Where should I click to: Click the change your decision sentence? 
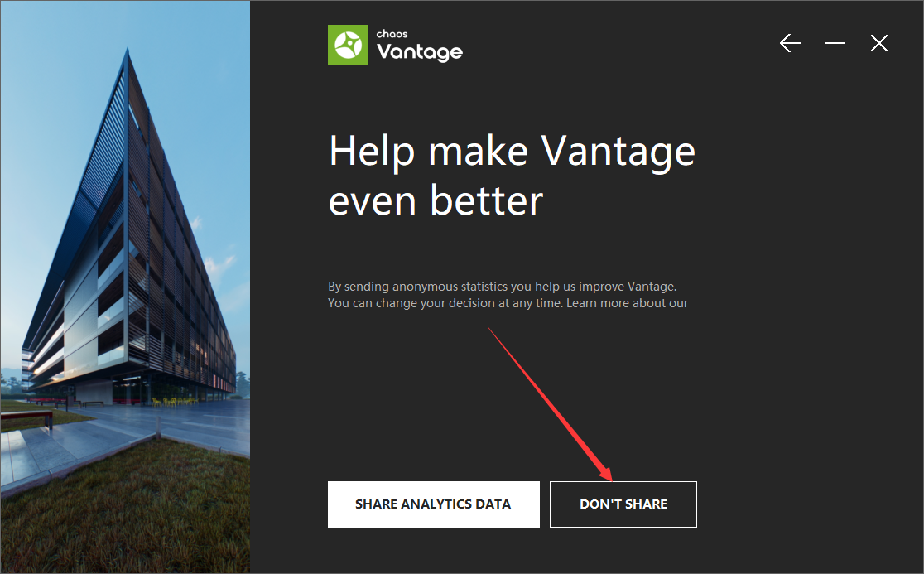(445, 303)
